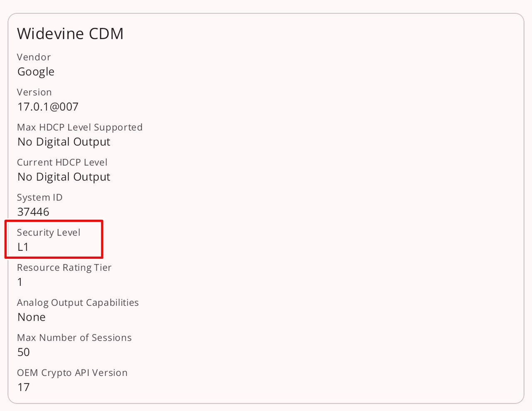Select the None value under Analog Output
The height and width of the screenshot is (411, 532).
[31, 317]
